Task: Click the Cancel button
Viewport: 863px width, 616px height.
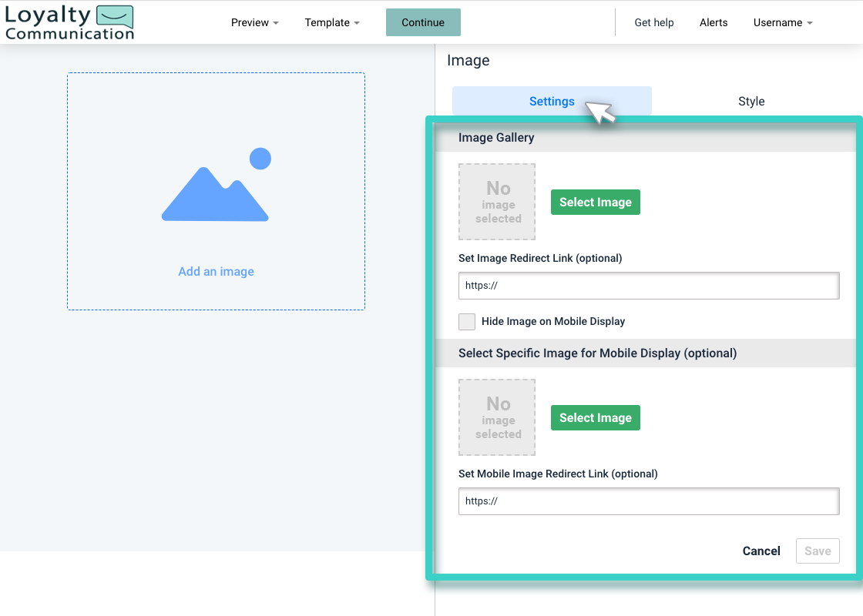Action: pos(761,551)
